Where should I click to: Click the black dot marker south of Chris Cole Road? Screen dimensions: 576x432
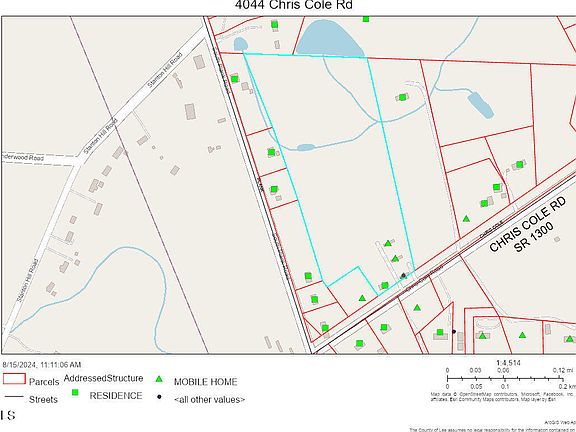[454, 331]
